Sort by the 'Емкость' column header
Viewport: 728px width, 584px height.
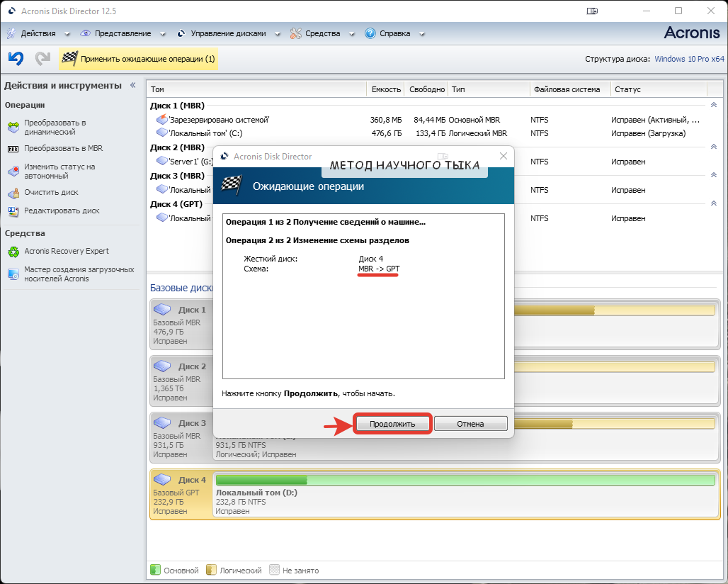386,89
